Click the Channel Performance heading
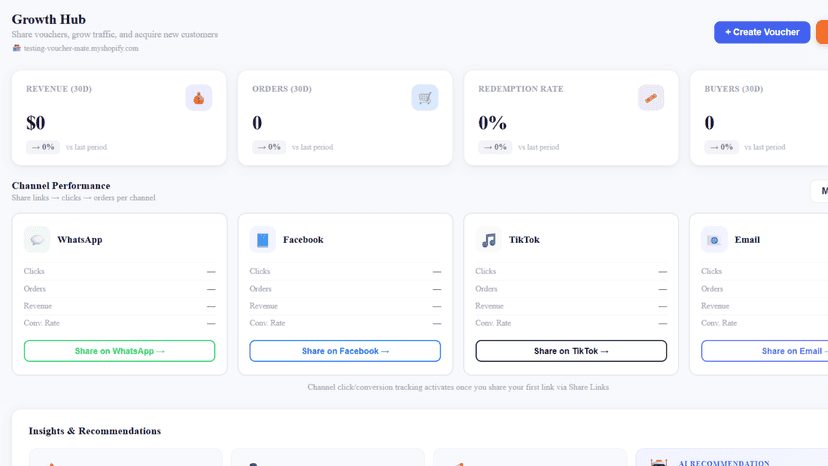This screenshot has height=466, width=828. [61, 185]
